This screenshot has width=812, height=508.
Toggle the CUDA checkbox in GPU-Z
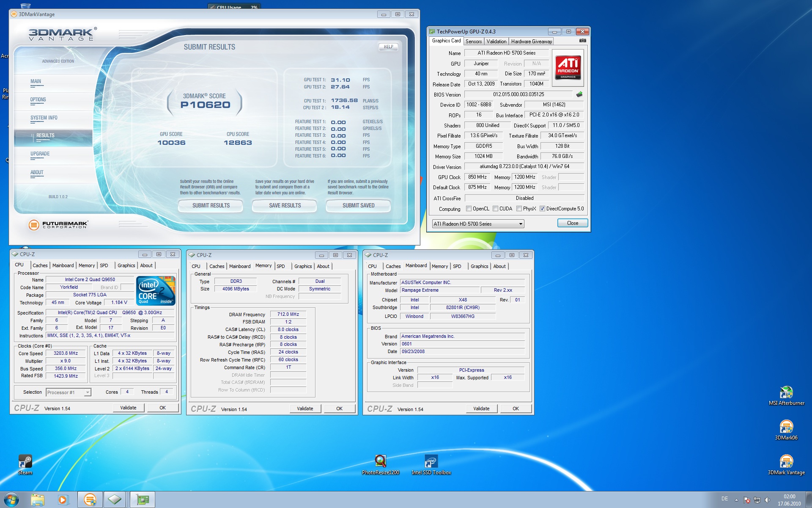[x=495, y=209]
